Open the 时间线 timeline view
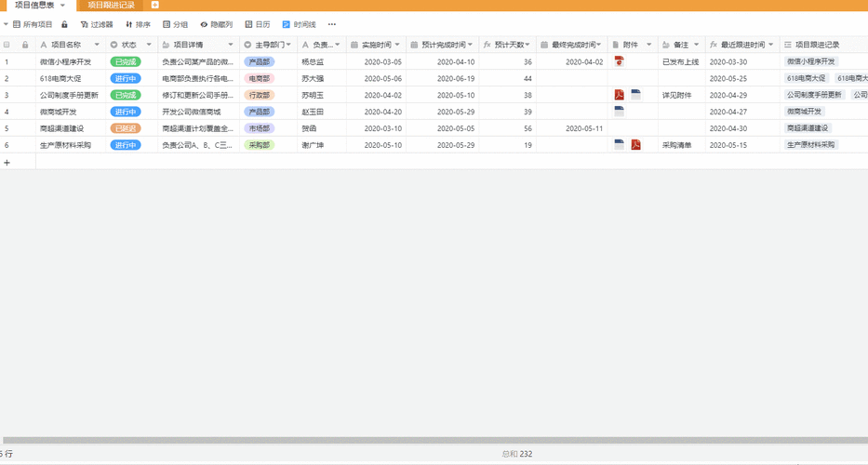Screen dimensions: 868x465 tap(299, 24)
